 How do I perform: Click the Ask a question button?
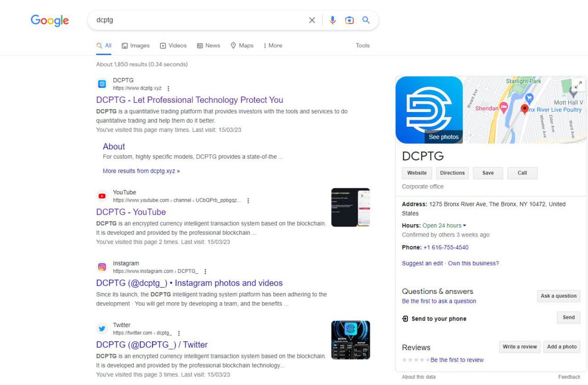[x=559, y=296]
